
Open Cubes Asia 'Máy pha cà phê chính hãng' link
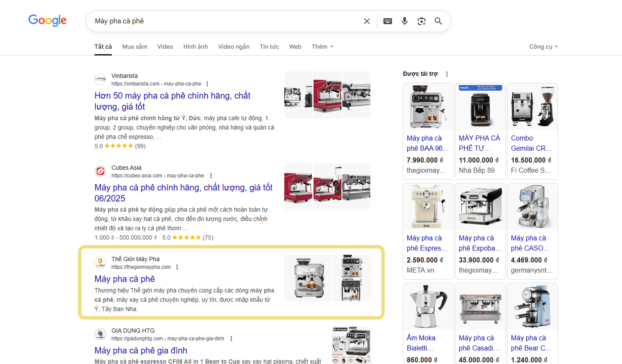(183, 193)
